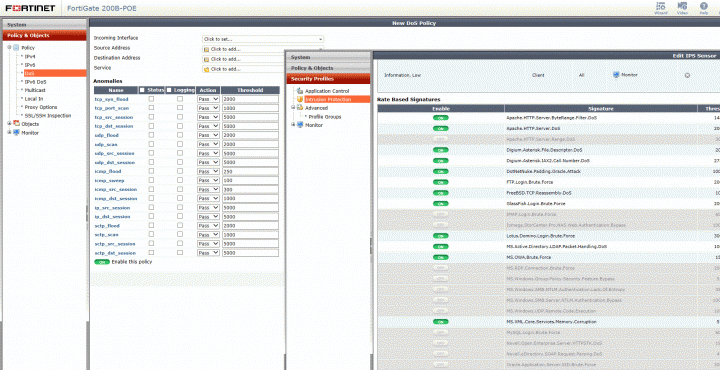Open the Help icon in top bar
This screenshot has width=720, height=370.
(x=703, y=6)
